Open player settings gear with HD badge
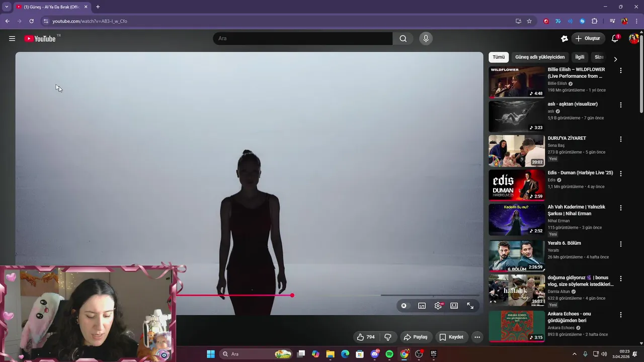 [x=438, y=306]
